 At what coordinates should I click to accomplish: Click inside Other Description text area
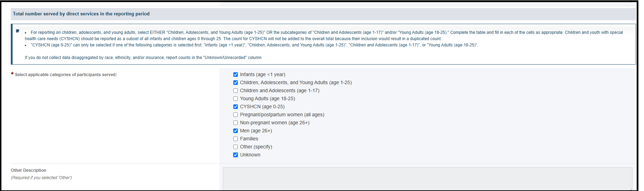click(427, 179)
